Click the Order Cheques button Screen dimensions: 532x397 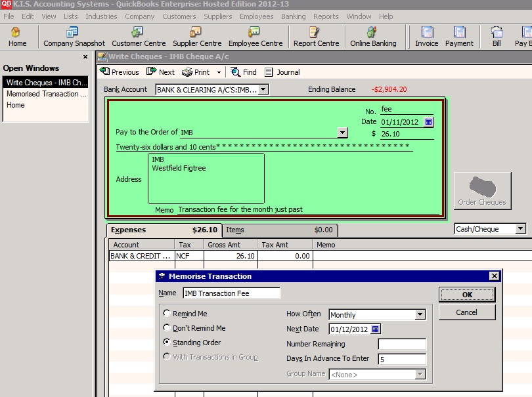[x=482, y=190]
